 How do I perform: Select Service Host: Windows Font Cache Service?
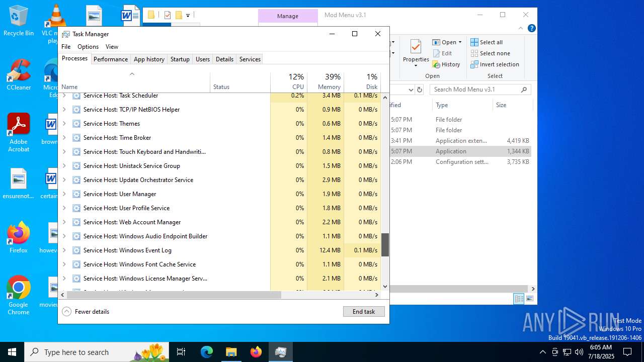point(219,264)
